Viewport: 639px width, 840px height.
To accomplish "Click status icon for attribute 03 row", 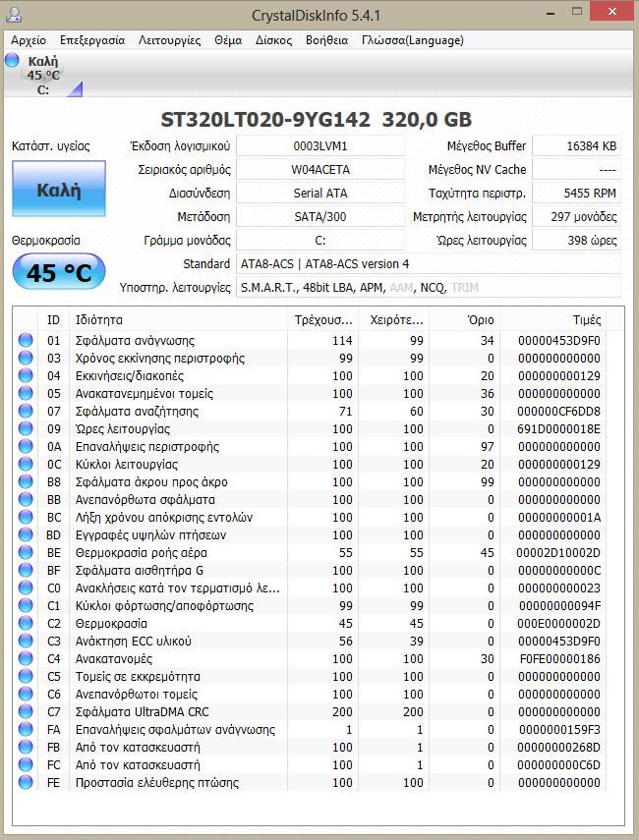I will tap(26, 358).
